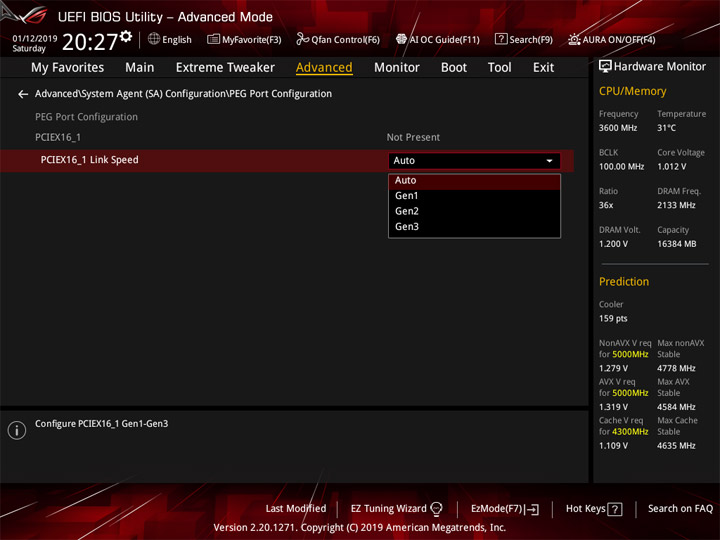Click the AI OC Guide brain icon
Image resolution: width=720 pixels, height=540 pixels.
click(x=401, y=39)
